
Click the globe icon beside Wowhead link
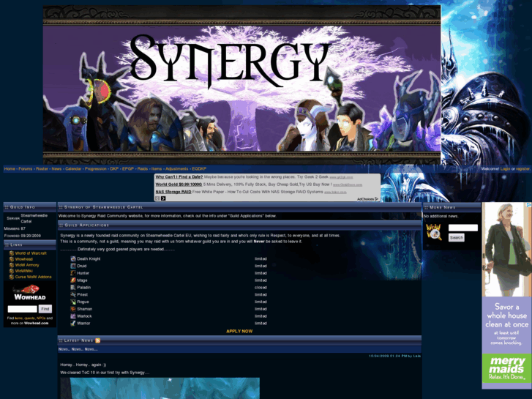[x=12, y=259]
